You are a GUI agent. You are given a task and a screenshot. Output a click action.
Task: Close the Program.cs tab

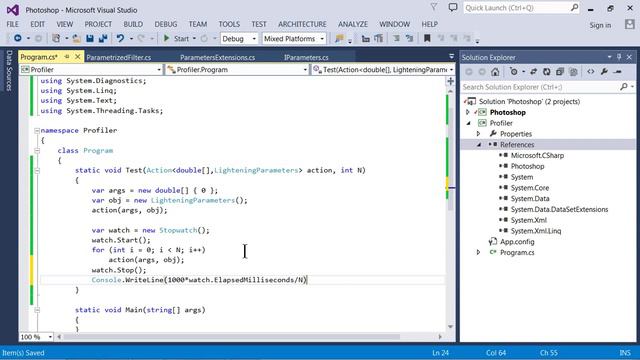coord(78,57)
